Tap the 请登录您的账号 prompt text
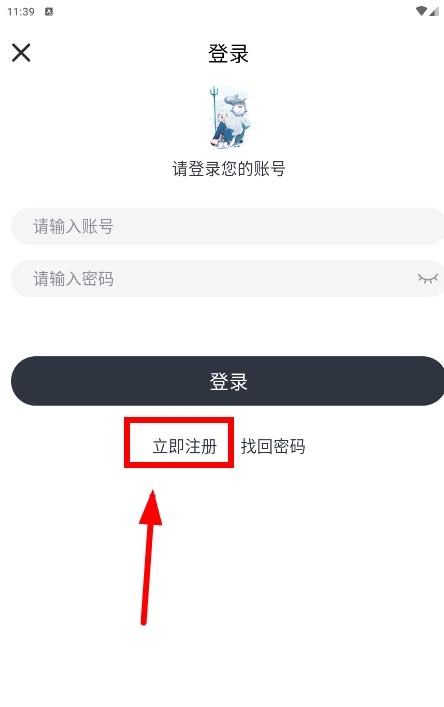The image size is (444, 707). pyautogui.click(x=229, y=169)
